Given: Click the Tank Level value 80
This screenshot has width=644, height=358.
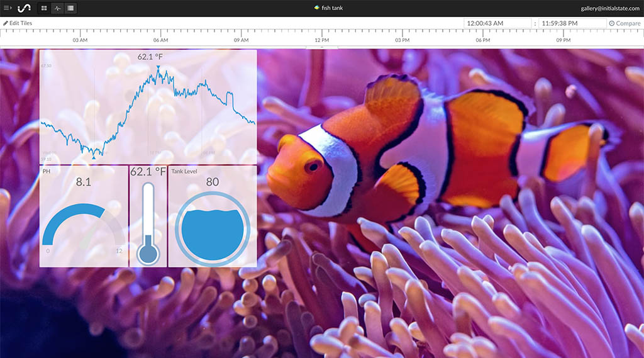Looking at the screenshot, I should [x=213, y=182].
